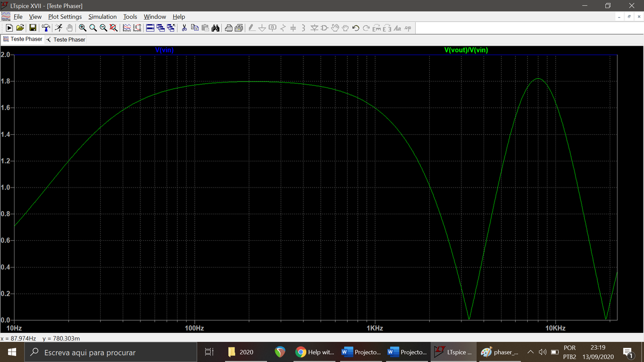Click the V(vout)/V(vin) trace label

[x=466, y=50]
